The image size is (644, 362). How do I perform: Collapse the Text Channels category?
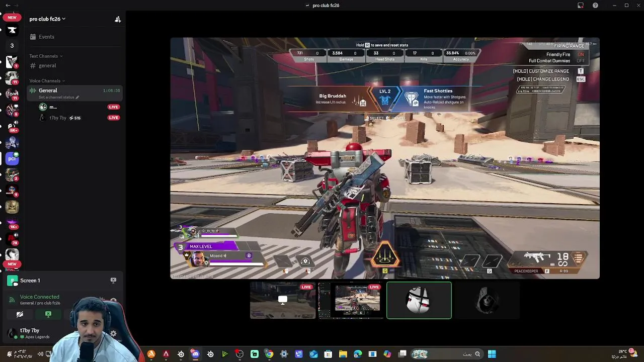pos(46,56)
